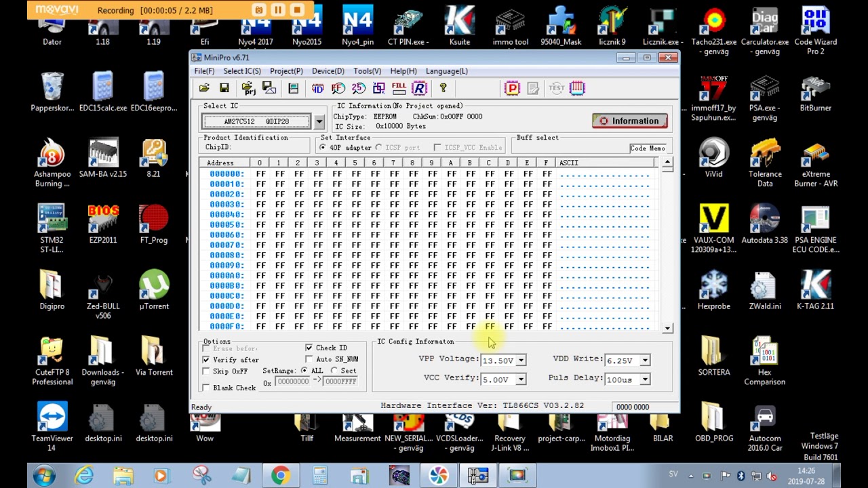This screenshot has height=488, width=868.
Task: Pause recording in the Movavi bar
Action: click(278, 10)
